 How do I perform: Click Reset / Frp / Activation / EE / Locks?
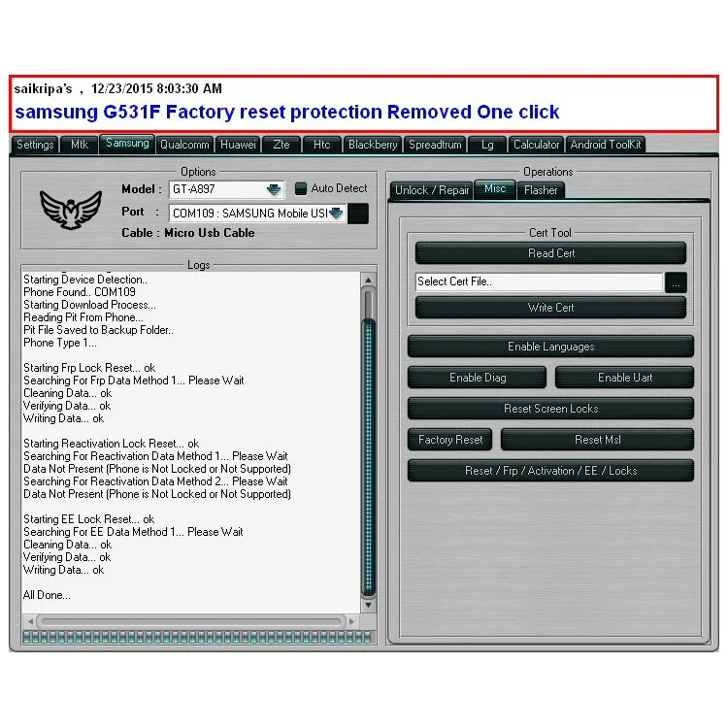pyautogui.click(x=550, y=471)
